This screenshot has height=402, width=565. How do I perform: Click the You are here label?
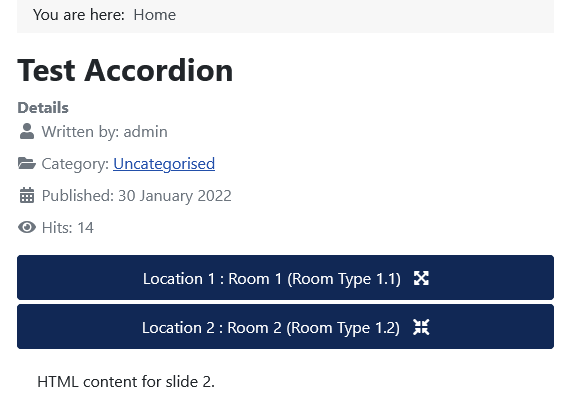79,15
